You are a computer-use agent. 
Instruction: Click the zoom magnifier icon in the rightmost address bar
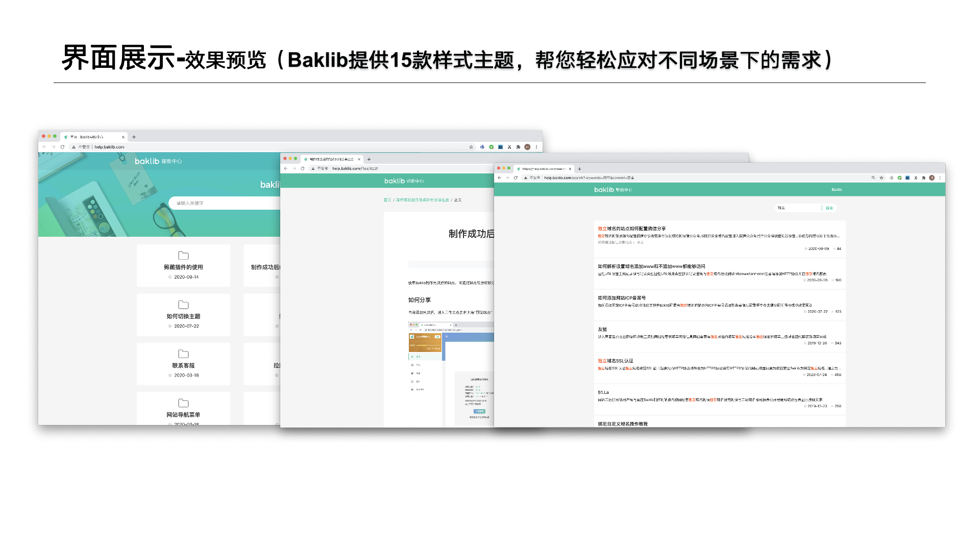click(x=873, y=178)
